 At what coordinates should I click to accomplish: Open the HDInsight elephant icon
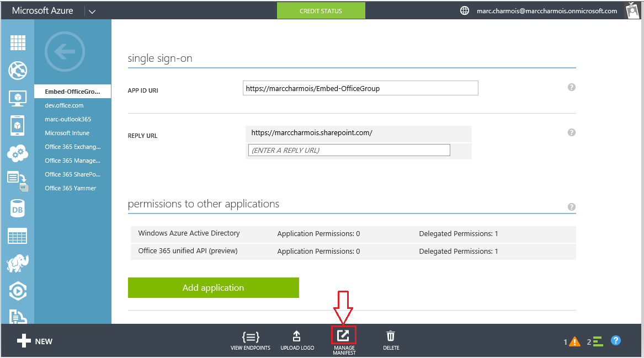18,263
